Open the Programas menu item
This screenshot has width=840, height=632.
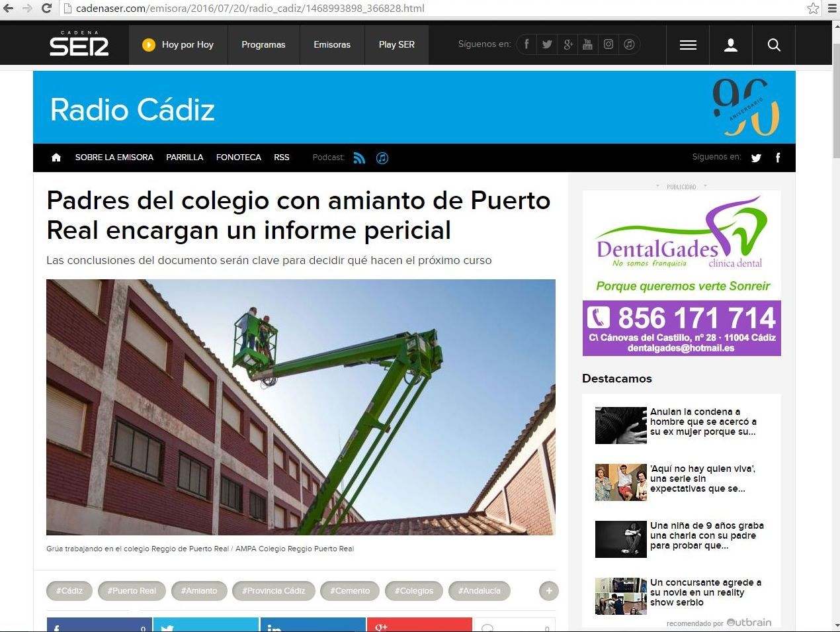click(x=263, y=45)
